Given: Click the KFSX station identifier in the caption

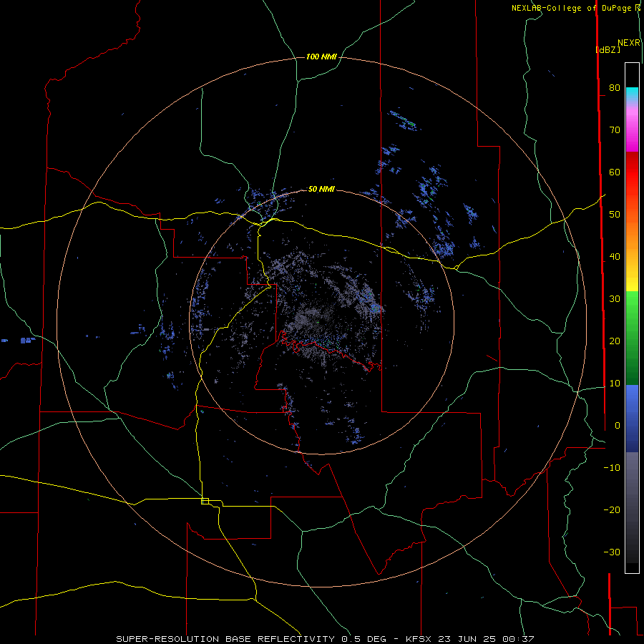Looking at the screenshot, I should coord(420,639).
